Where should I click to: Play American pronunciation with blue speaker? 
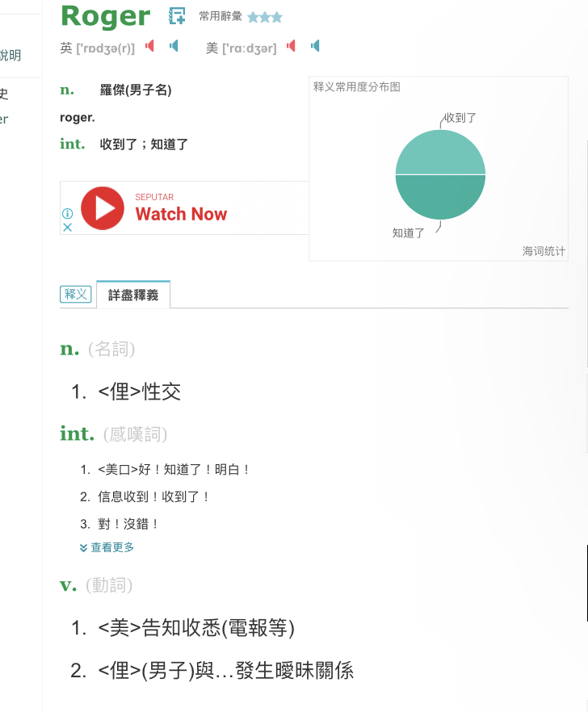[315, 46]
